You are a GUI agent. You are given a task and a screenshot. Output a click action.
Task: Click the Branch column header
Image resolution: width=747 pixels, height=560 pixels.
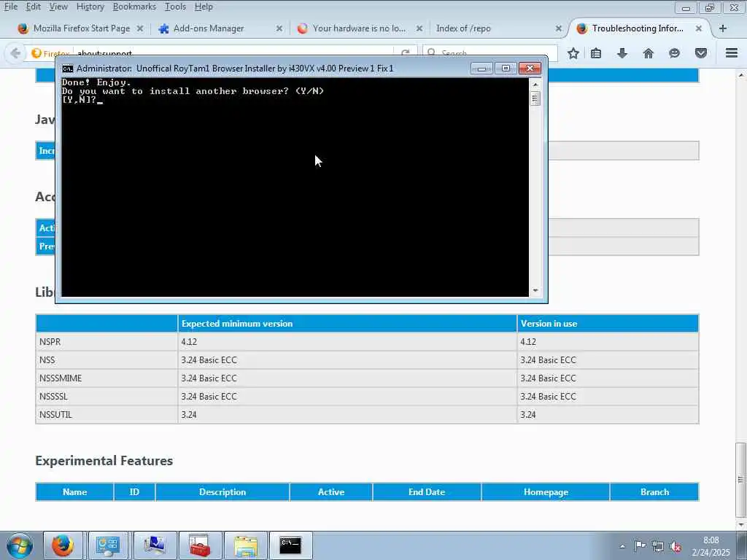(x=654, y=492)
